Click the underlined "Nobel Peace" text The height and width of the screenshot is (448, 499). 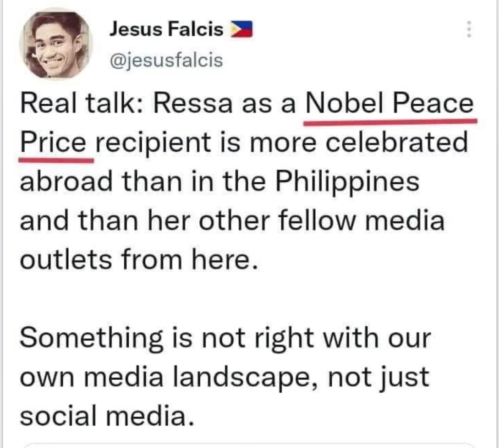click(389, 104)
